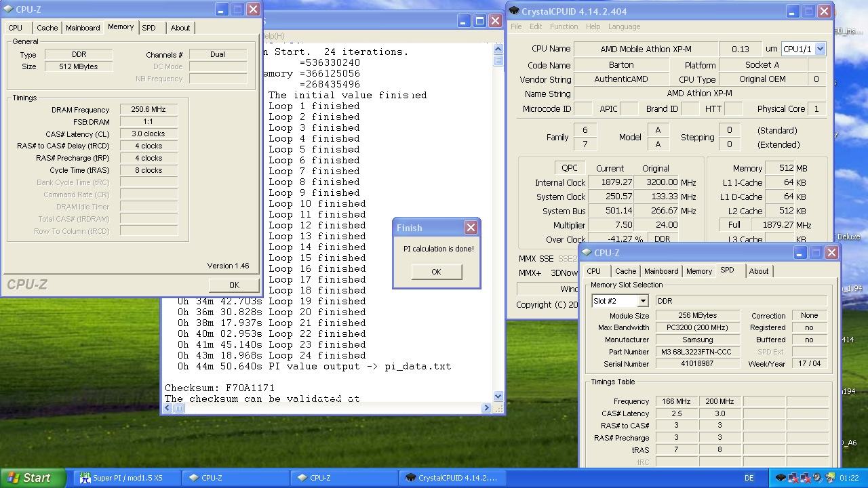This screenshot has width=868, height=488.
Task: Switch to Super PI / mod1.5 XS taskbar button
Action: pyautogui.click(x=127, y=478)
